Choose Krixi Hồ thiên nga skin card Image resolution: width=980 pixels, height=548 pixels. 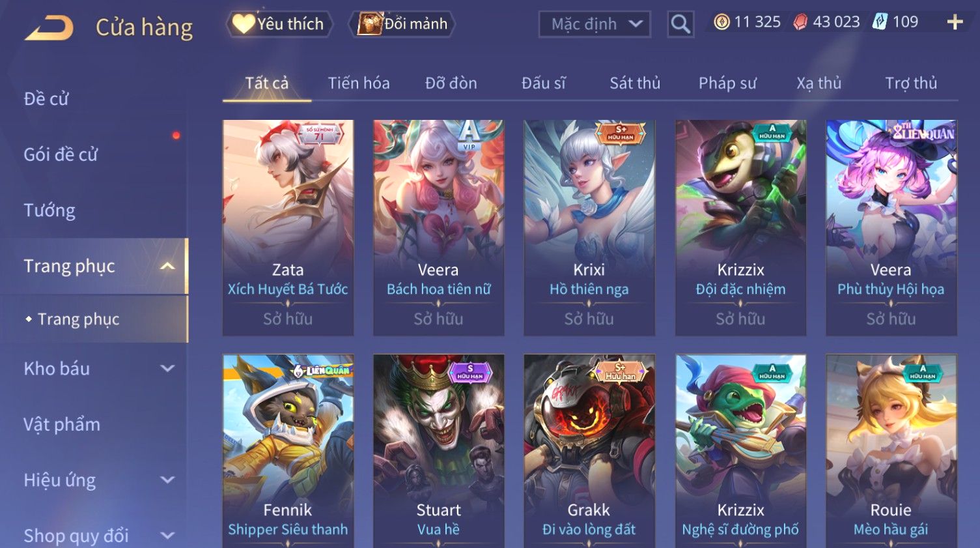tap(589, 227)
